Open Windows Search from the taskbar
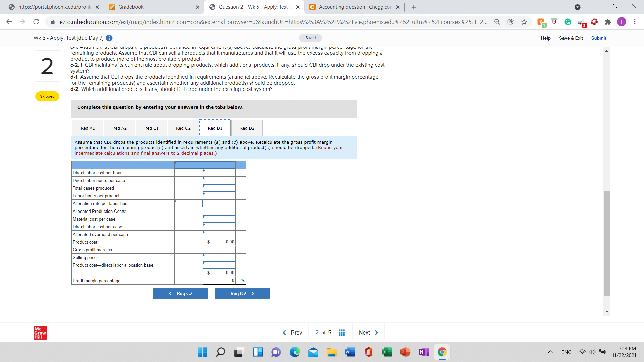 tap(220, 352)
